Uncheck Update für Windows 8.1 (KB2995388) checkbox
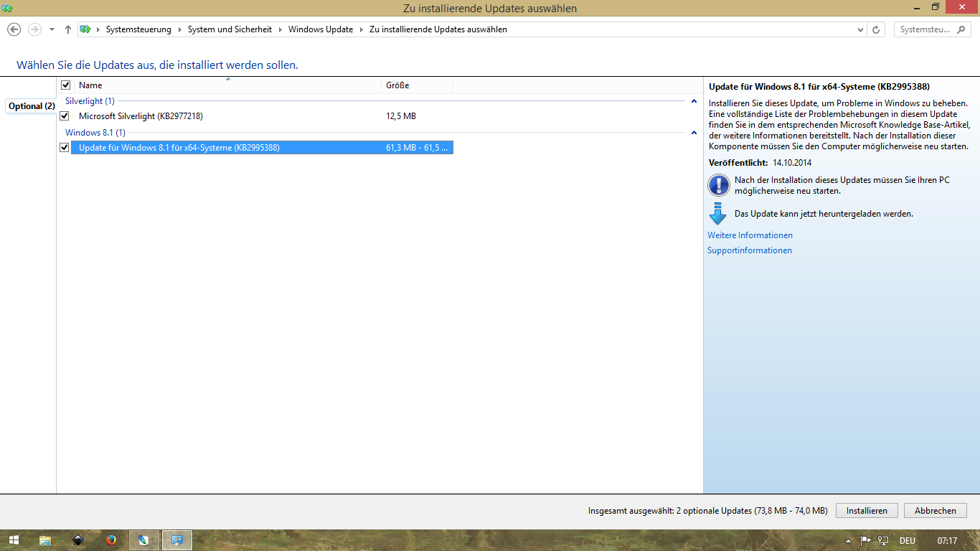This screenshot has width=980, height=551. click(65, 148)
